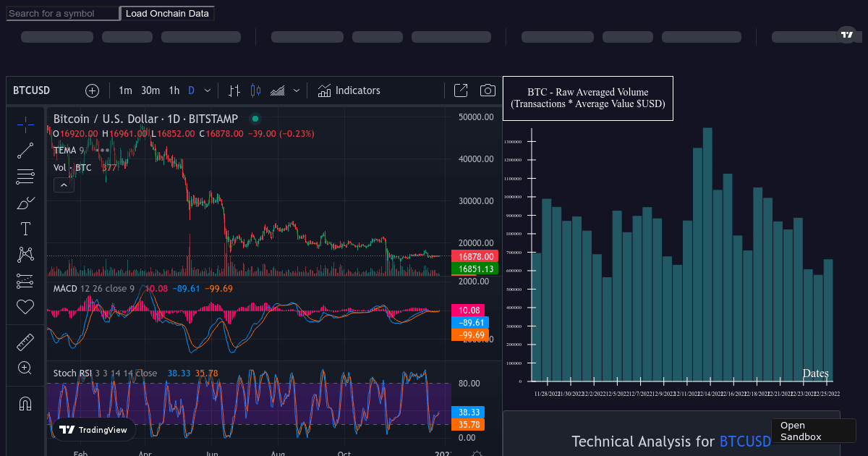Activate the Zoom In magnifier tool

pyautogui.click(x=25, y=368)
